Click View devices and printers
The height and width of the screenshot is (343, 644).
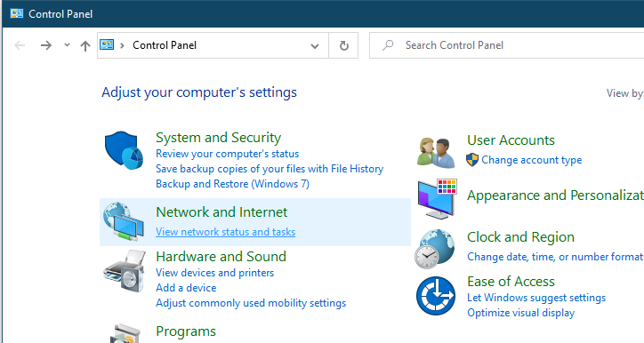[x=214, y=273]
